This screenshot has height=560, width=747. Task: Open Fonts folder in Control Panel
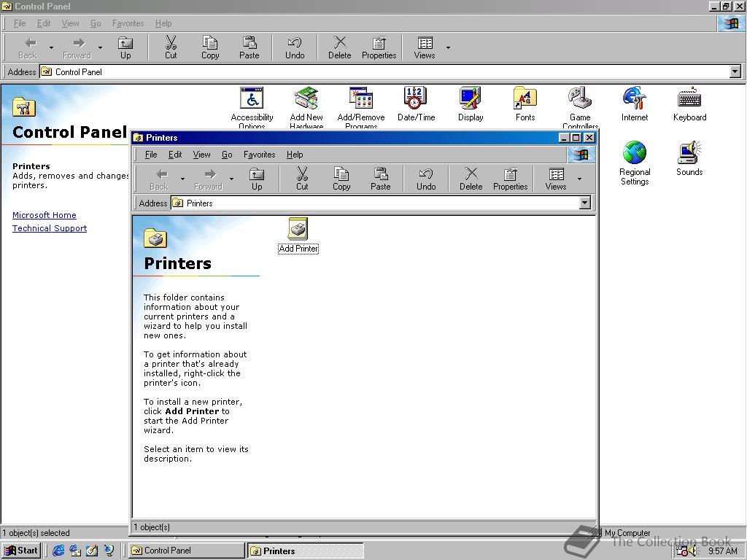(x=525, y=104)
